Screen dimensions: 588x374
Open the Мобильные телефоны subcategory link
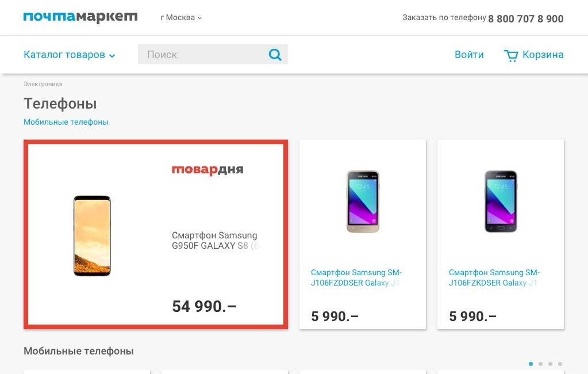click(66, 122)
